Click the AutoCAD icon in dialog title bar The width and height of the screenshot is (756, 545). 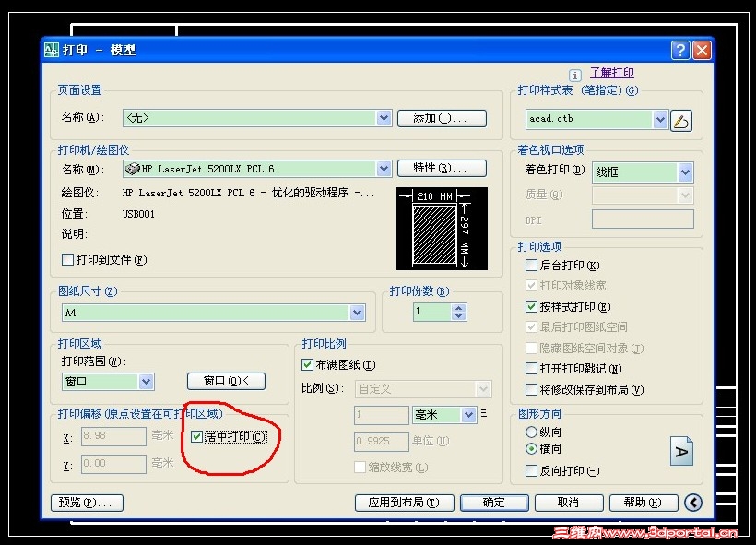coord(51,50)
